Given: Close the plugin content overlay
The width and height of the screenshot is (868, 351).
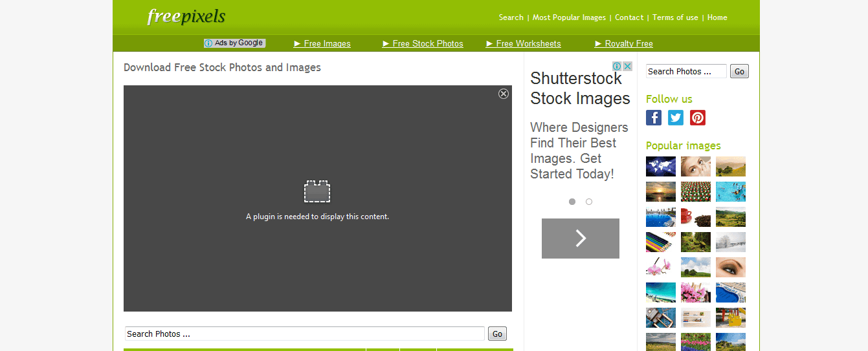Looking at the screenshot, I should coord(504,94).
